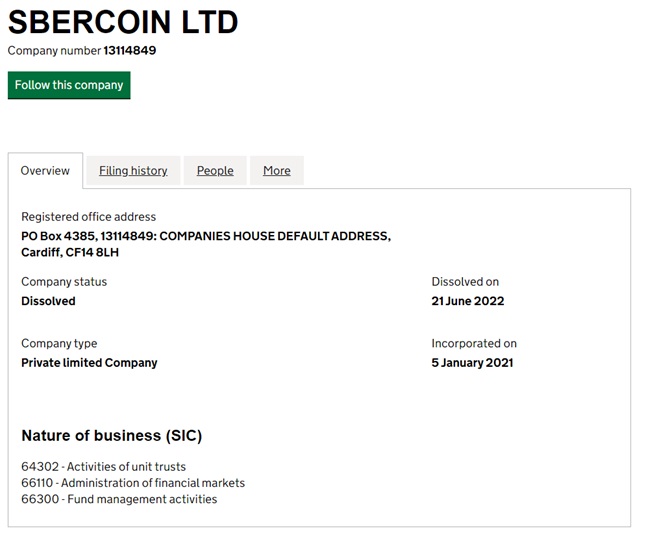
Task: Open the More tab
Action: point(277,171)
